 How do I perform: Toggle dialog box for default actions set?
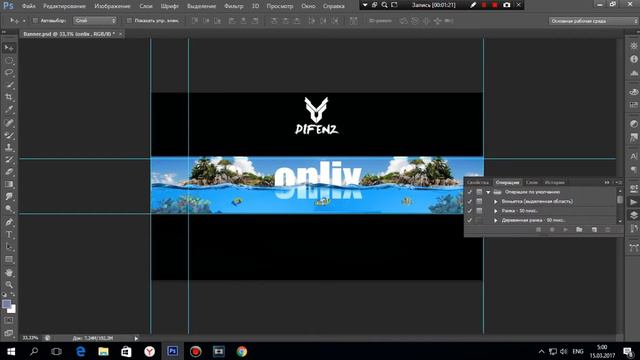479,192
